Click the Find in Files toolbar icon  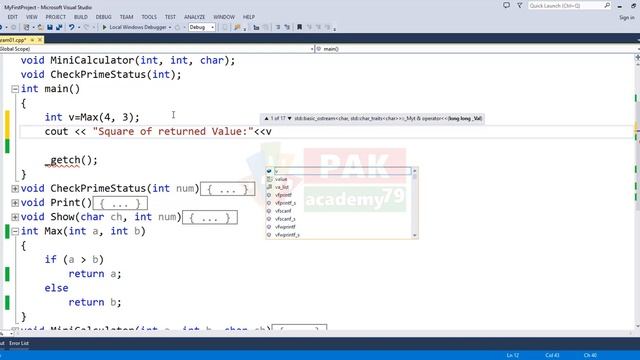(x=237, y=27)
